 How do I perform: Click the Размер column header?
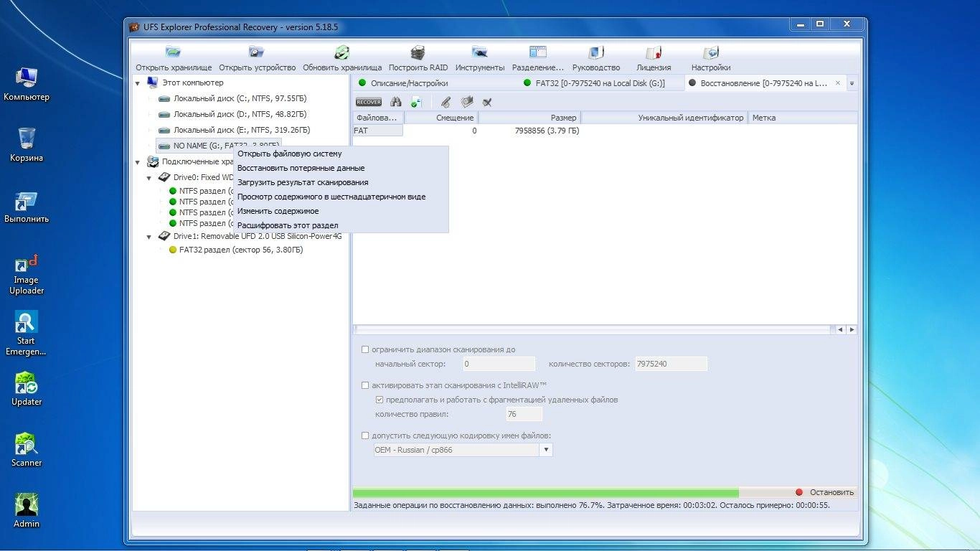(x=529, y=118)
